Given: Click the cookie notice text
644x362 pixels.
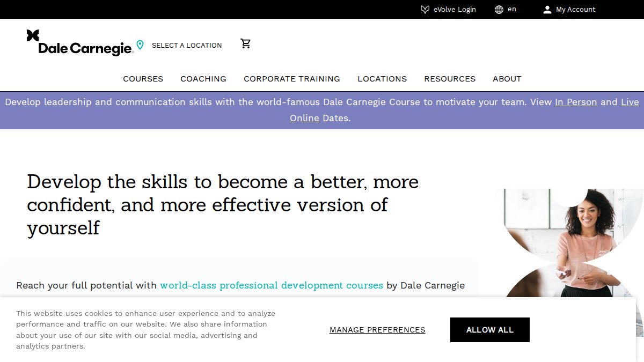Looking at the screenshot, I should (145, 330).
